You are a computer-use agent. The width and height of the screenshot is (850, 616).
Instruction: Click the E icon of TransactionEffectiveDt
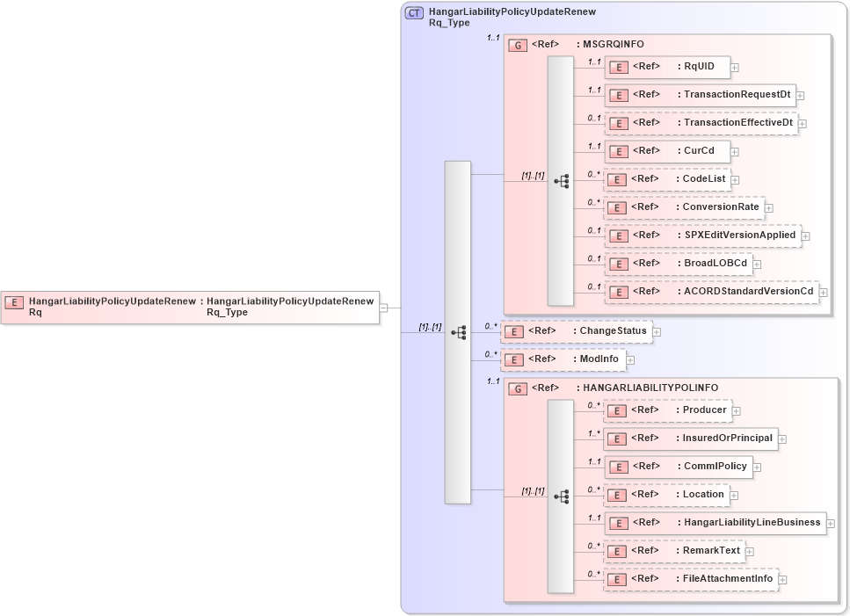[x=619, y=123]
